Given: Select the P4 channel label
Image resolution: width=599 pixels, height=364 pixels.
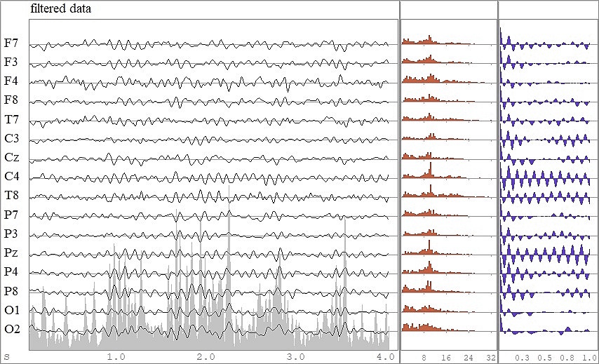Looking at the screenshot, I should (x=11, y=272).
